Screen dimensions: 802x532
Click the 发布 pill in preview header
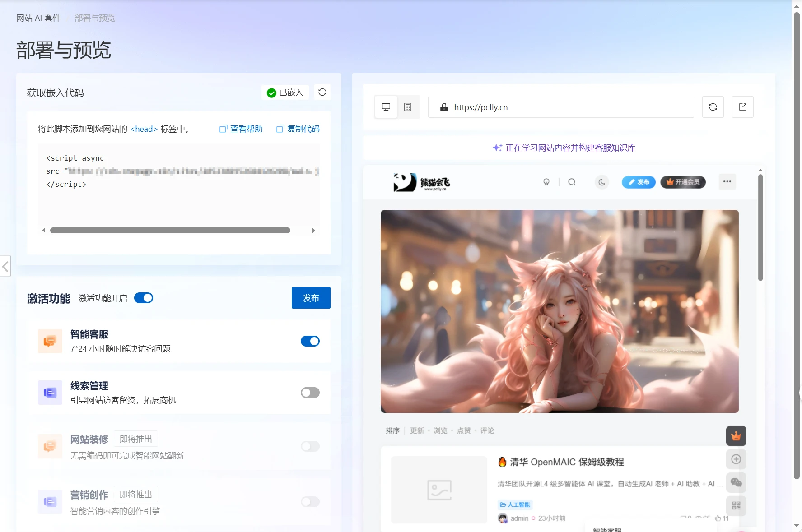639,182
